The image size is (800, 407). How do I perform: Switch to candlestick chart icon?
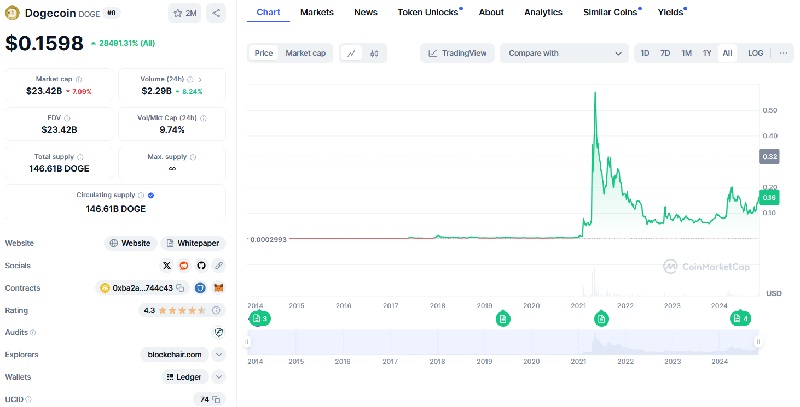tap(374, 53)
